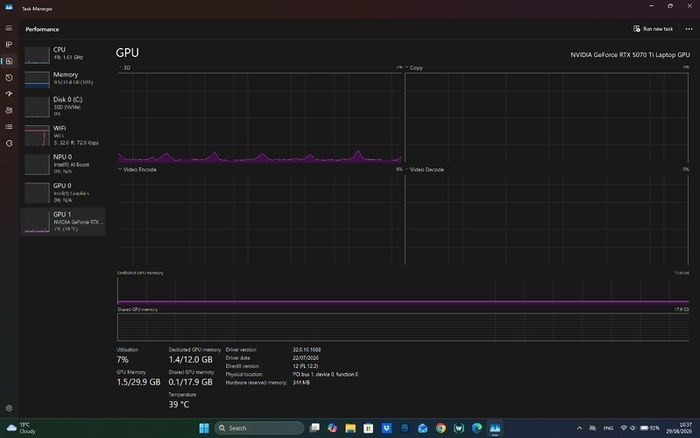Click the 1.5/29.9 GB GPU memory value

[x=138, y=382]
